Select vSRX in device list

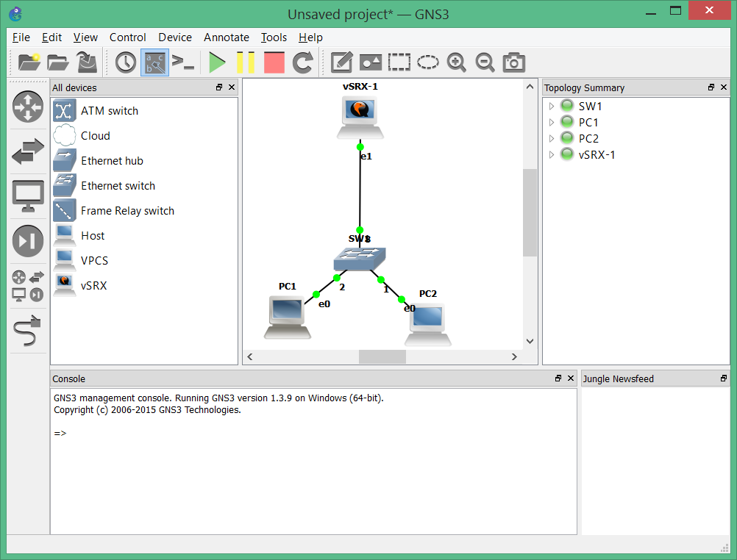[145, 285]
